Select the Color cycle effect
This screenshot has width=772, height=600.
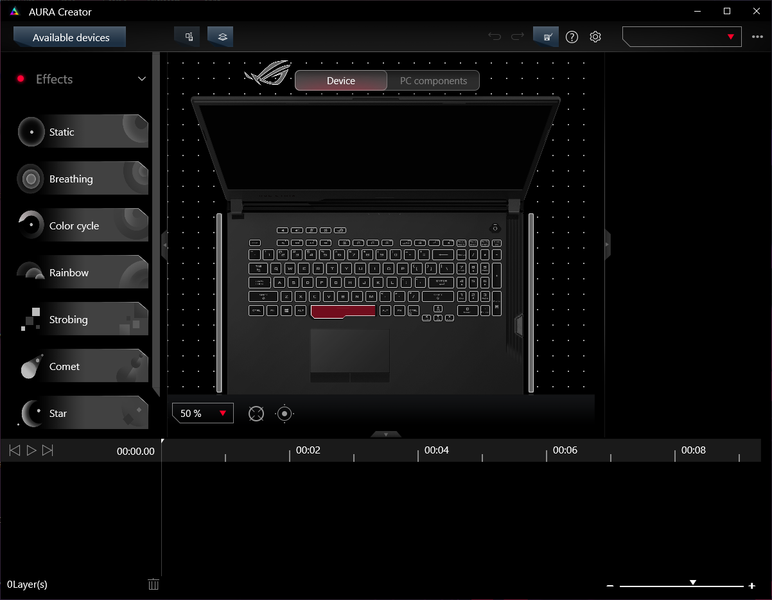coord(83,225)
